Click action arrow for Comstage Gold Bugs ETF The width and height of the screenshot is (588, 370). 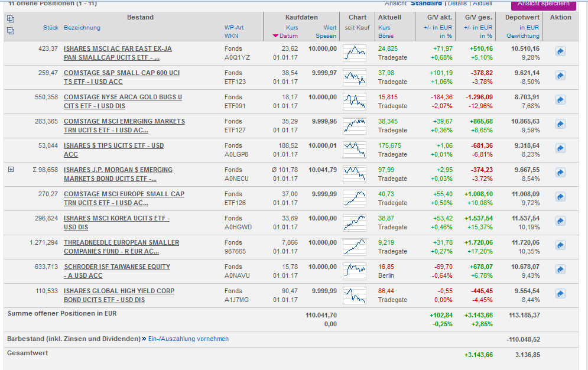point(560,100)
